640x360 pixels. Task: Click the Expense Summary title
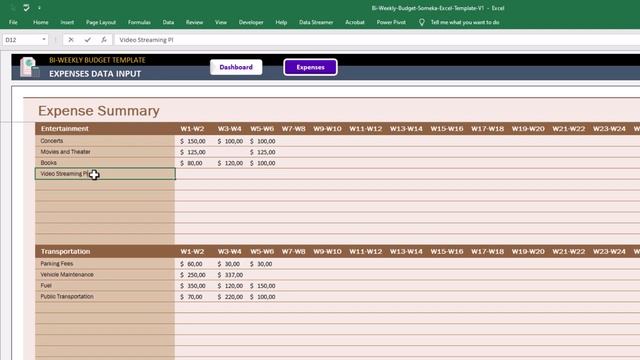(x=99, y=111)
